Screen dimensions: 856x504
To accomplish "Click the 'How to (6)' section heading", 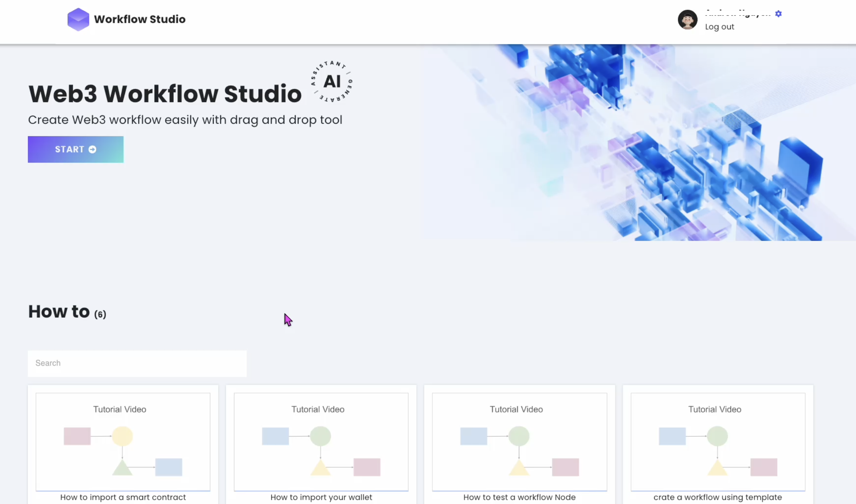I will (67, 312).
